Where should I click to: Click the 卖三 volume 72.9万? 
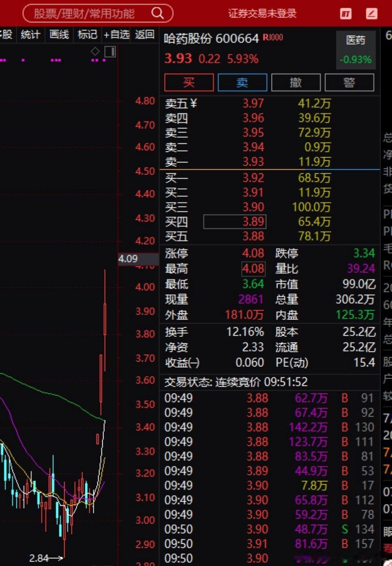(x=314, y=133)
